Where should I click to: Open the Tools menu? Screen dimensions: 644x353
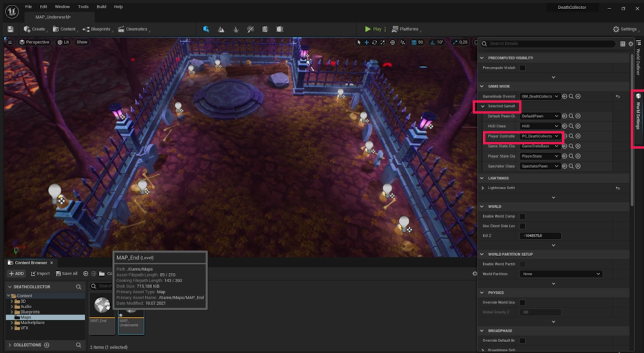click(x=83, y=7)
